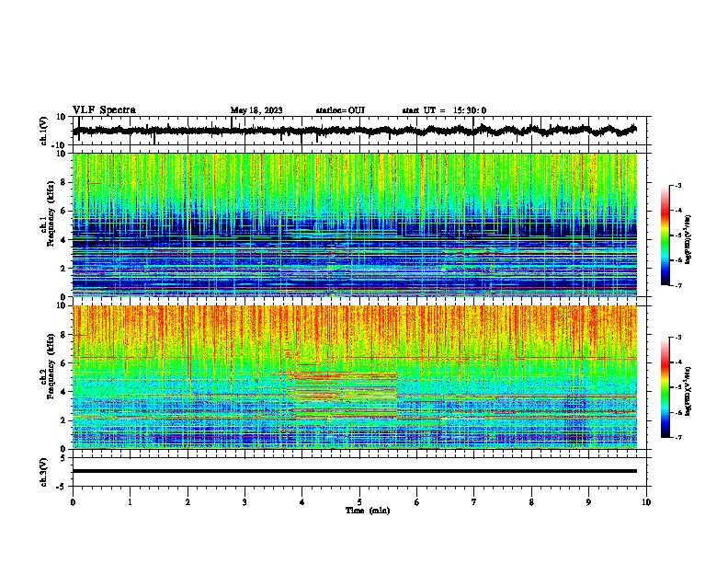
Task: Click the ch.1 Frequency (kHz) axis label
Action: click(48, 213)
